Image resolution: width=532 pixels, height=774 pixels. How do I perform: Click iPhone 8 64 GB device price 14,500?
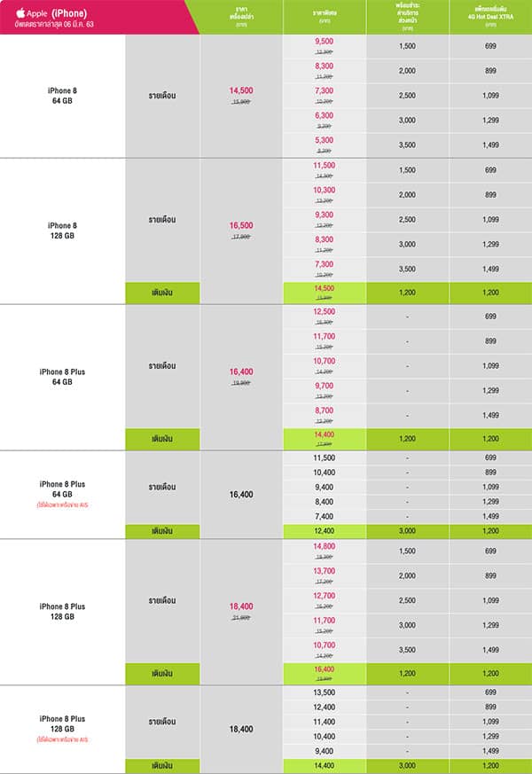(x=241, y=90)
